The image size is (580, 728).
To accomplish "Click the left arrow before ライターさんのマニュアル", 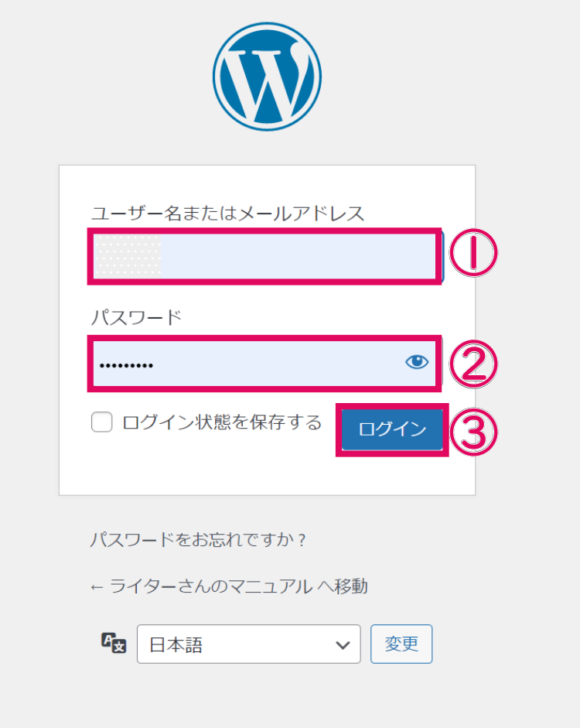I will tap(97, 587).
